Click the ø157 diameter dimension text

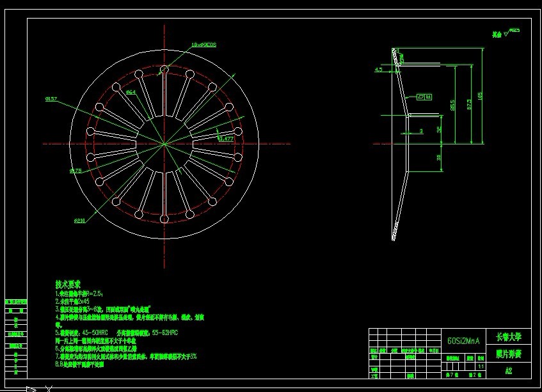click(51, 98)
